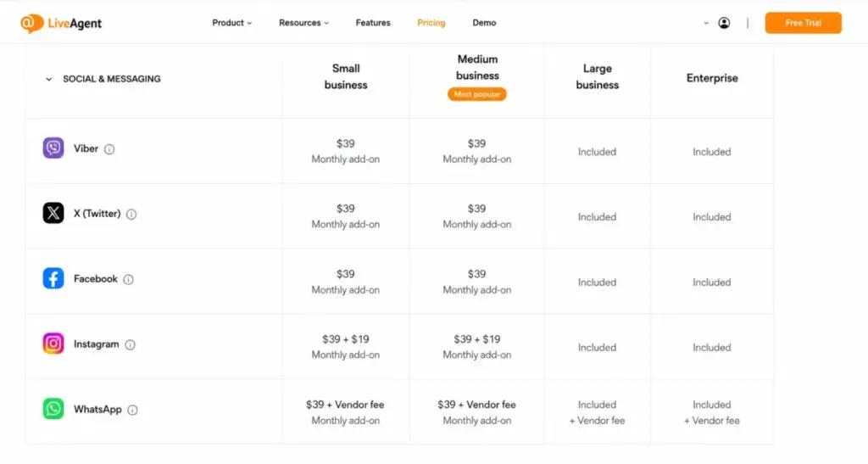Click Instagram Medium business $39 + $19 price
Image resolution: width=868 pixels, height=464 pixels.
(476, 338)
